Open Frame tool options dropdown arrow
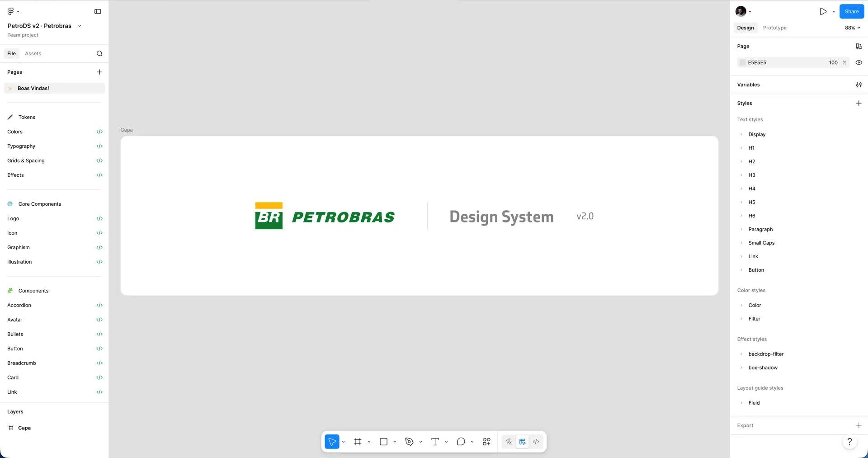Screen dimensions: 868x458 pos(369,442)
